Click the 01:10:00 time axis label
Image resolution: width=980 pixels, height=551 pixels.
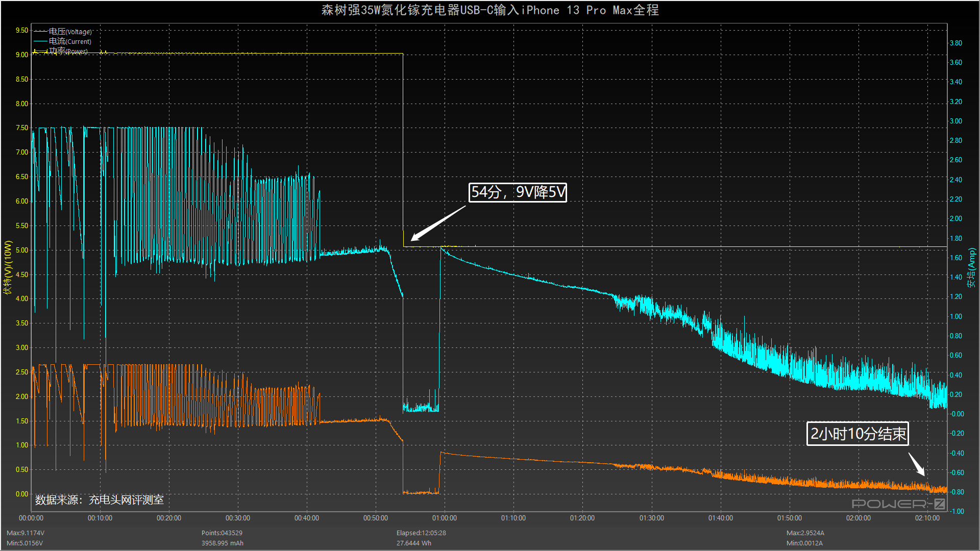[x=513, y=518]
